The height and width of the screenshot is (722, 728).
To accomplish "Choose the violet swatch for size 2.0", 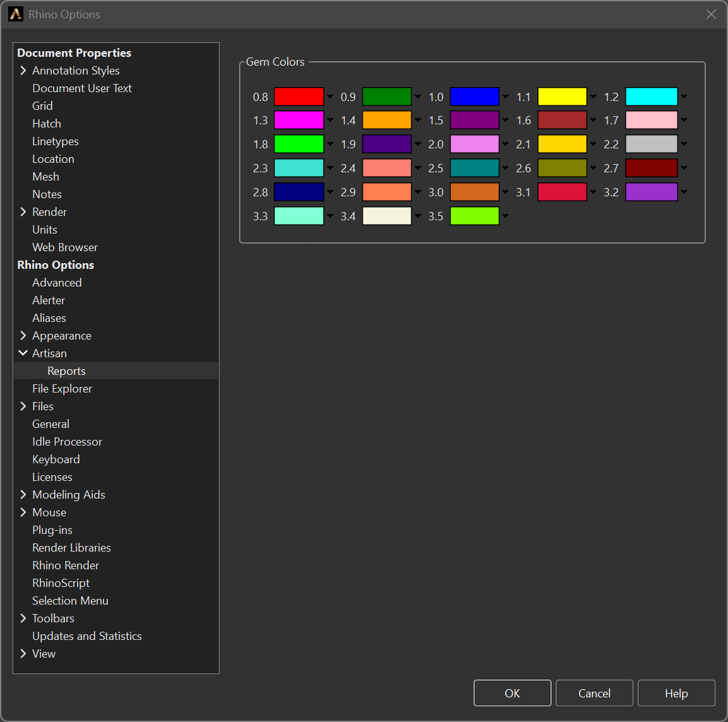I will (474, 144).
